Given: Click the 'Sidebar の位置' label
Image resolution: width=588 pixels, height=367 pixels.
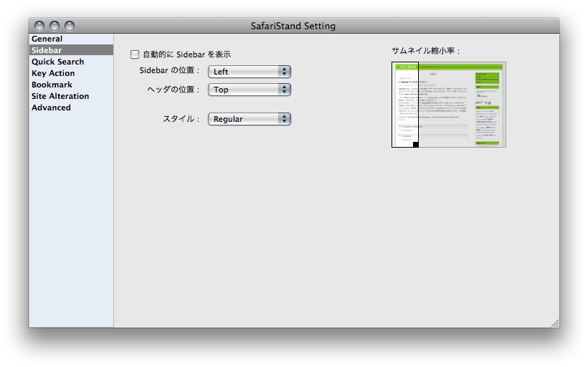Looking at the screenshot, I should 169,70.
